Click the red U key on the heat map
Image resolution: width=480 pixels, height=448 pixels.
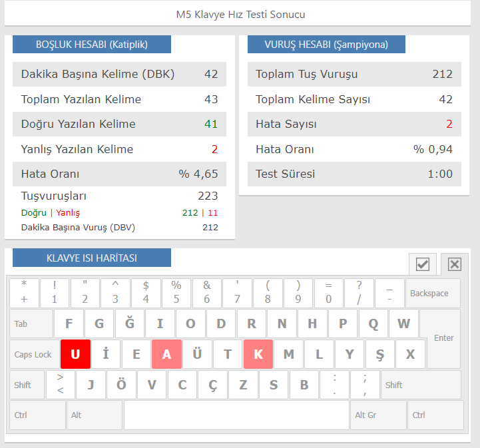pos(75,354)
